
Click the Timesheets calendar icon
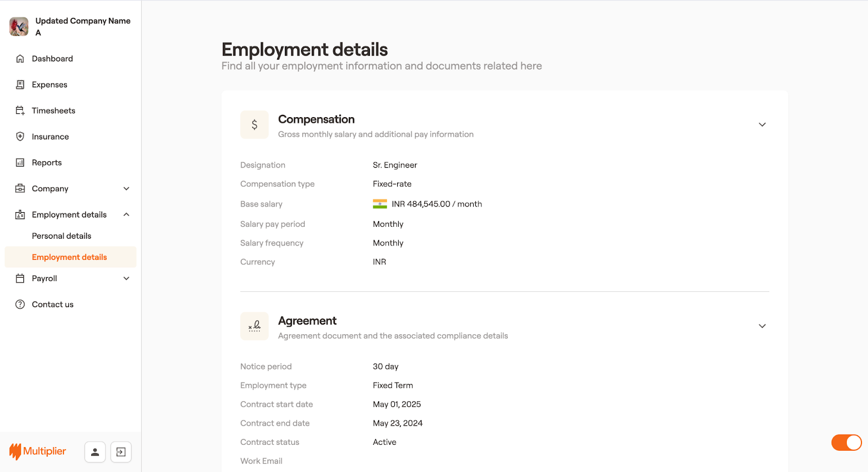[x=20, y=111]
